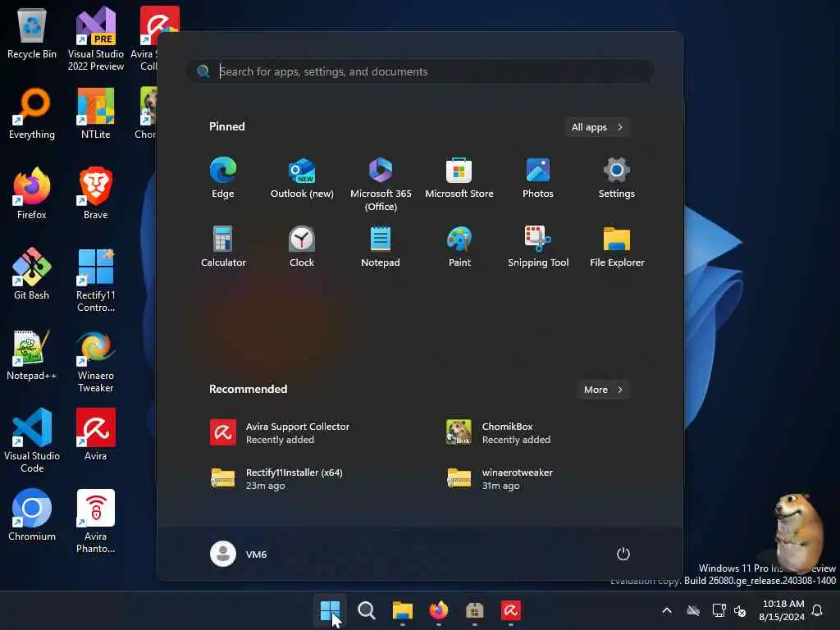
Task: Open Settings from pinned apps
Action: pyautogui.click(x=617, y=178)
